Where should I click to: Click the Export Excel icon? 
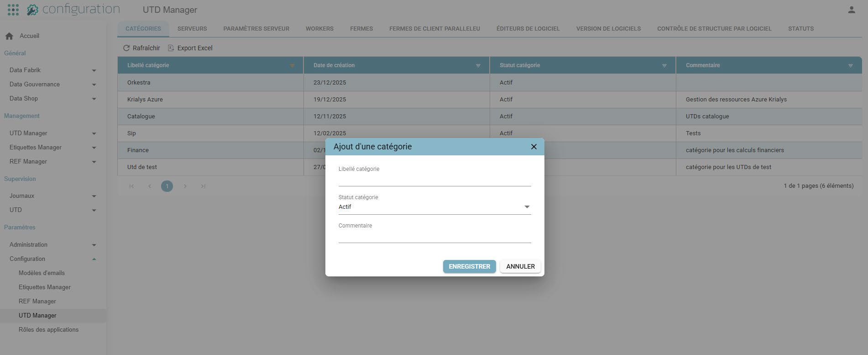[171, 48]
